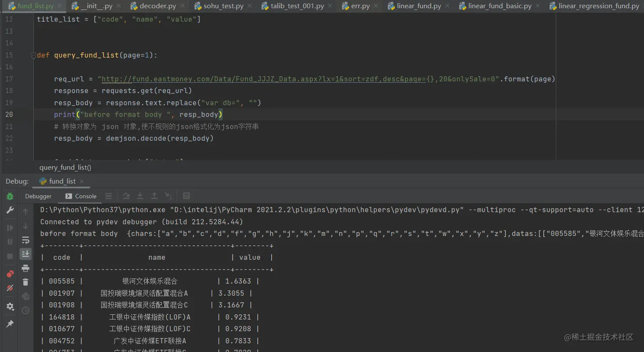Close the decoder.py editor tab
This screenshot has width=644, height=352.
[183, 6]
